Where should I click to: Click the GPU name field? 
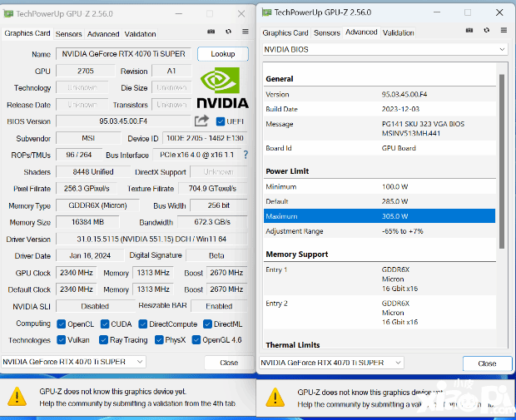(x=123, y=54)
